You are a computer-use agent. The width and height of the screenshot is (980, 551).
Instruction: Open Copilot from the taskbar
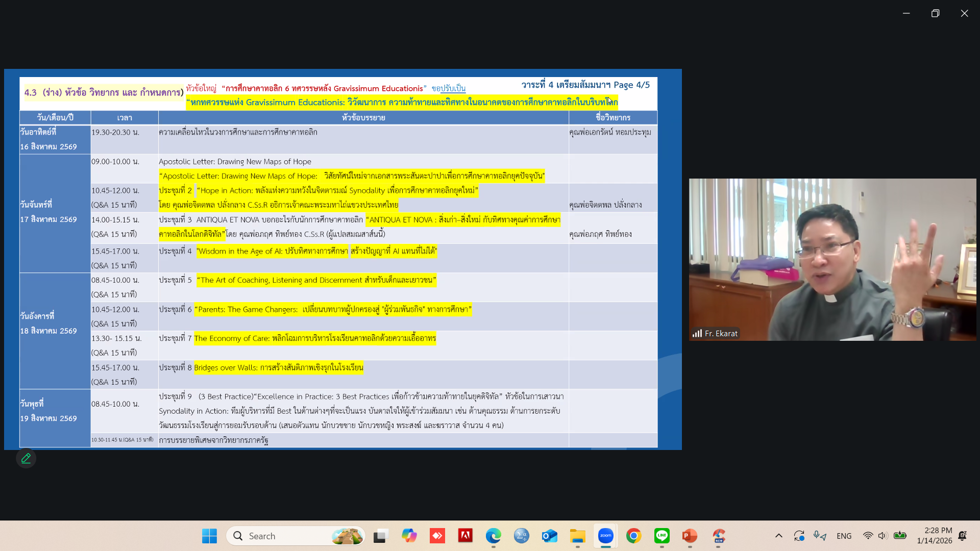pos(409,536)
